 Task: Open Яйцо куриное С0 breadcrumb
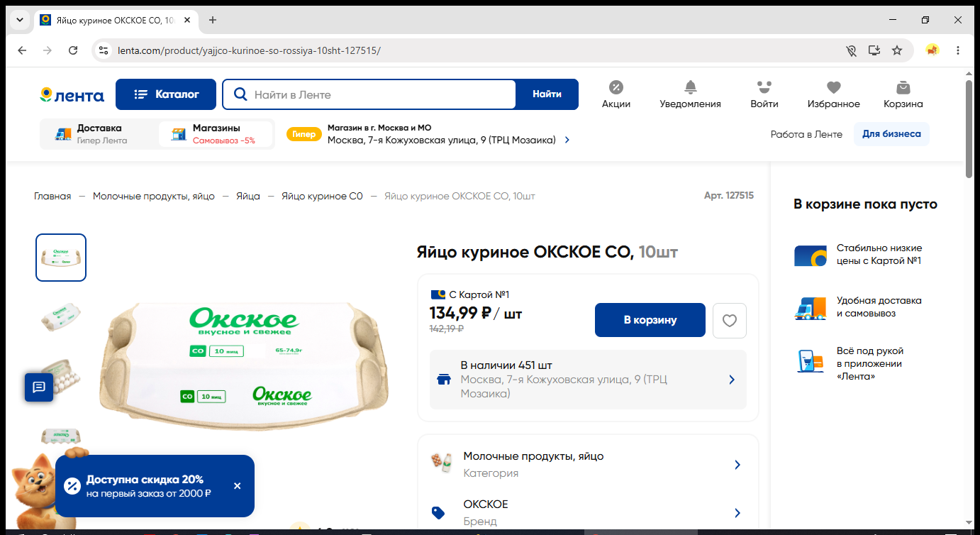coord(322,196)
